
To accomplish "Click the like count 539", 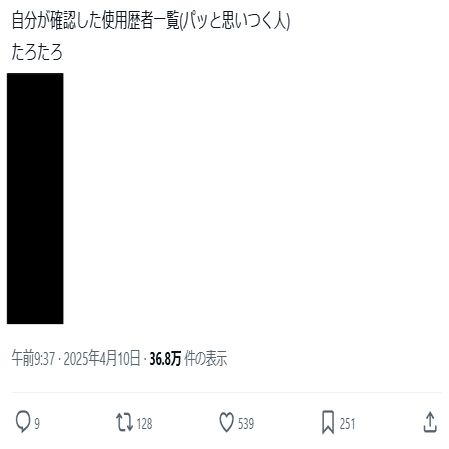I will coord(246,424).
